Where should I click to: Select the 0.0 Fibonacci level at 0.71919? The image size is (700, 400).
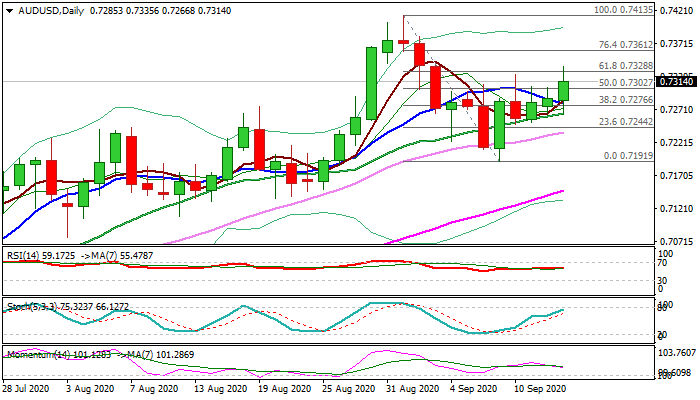[629, 156]
